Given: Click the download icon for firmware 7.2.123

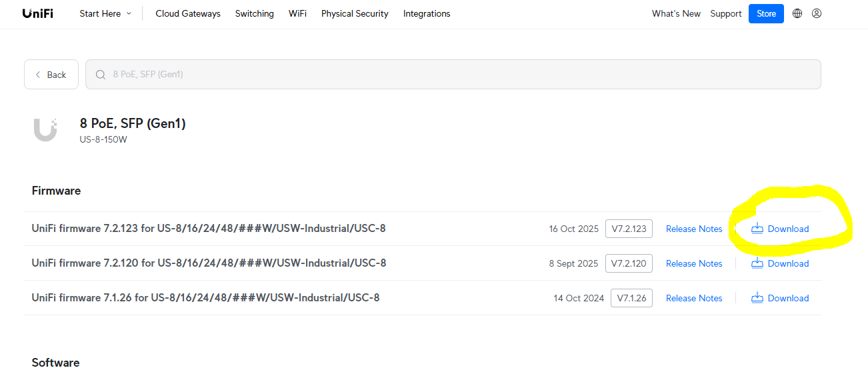Looking at the screenshot, I should tap(757, 229).
